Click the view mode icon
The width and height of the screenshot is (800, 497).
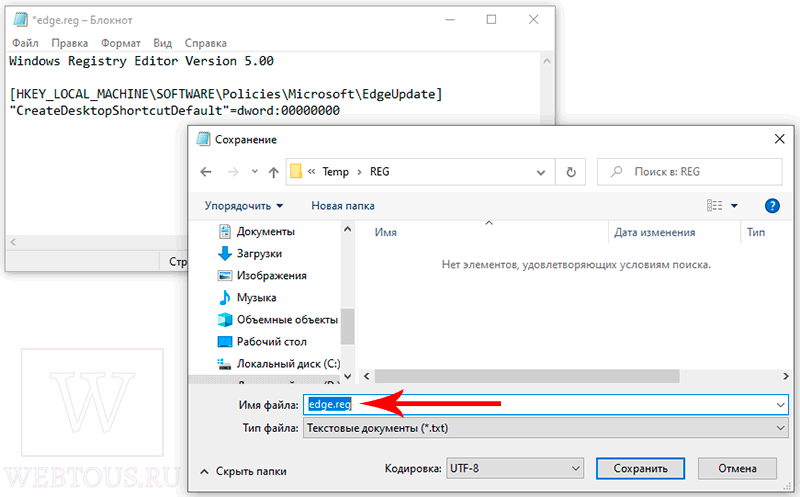[714, 205]
